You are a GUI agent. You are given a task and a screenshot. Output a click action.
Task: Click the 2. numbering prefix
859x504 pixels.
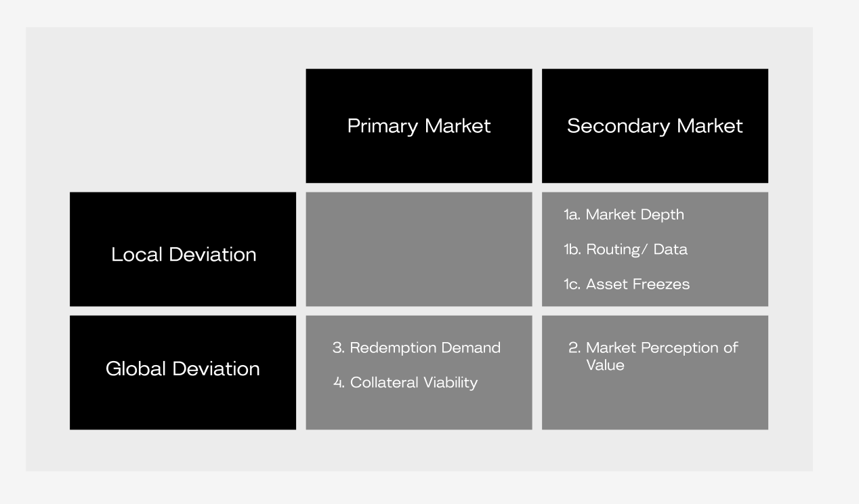574,348
